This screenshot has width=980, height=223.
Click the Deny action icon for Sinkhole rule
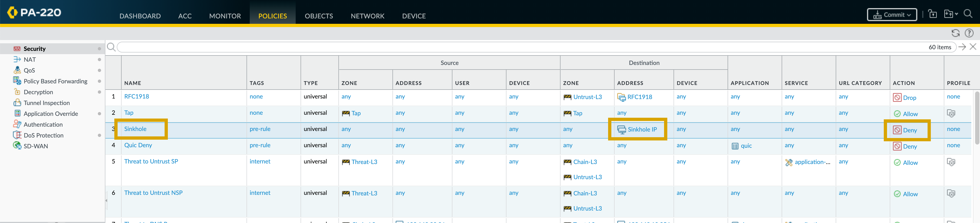tap(897, 130)
